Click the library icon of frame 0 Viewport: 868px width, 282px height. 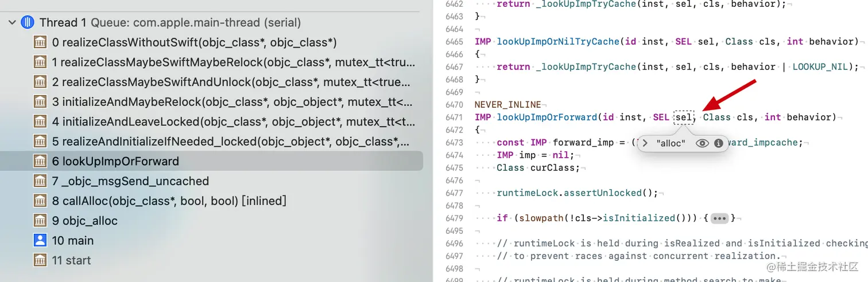pyautogui.click(x=40, y=42)
